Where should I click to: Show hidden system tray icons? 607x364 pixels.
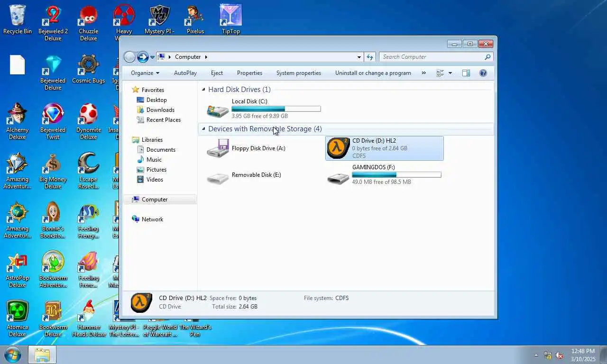coord(536,355)
